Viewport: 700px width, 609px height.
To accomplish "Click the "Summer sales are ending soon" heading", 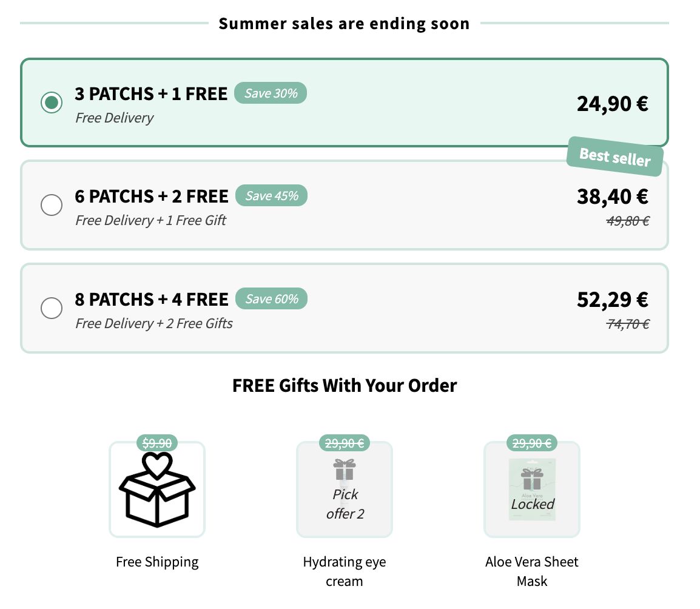I will pyautogui.click(x=344, y=24).
